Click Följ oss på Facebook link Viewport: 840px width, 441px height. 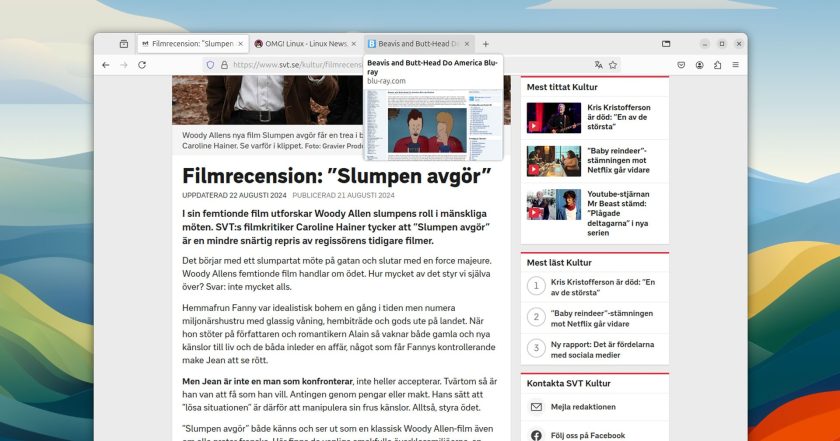point(588,435)
